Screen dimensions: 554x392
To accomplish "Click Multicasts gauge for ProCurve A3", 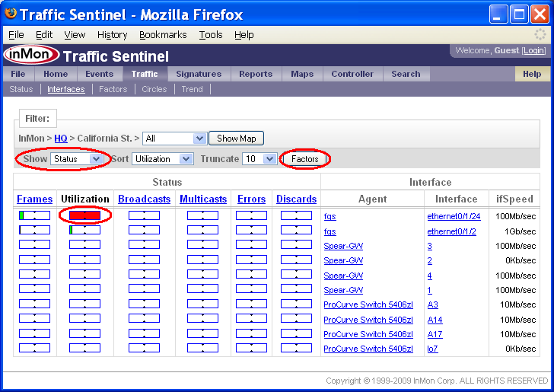I will [x=202, y=304].
